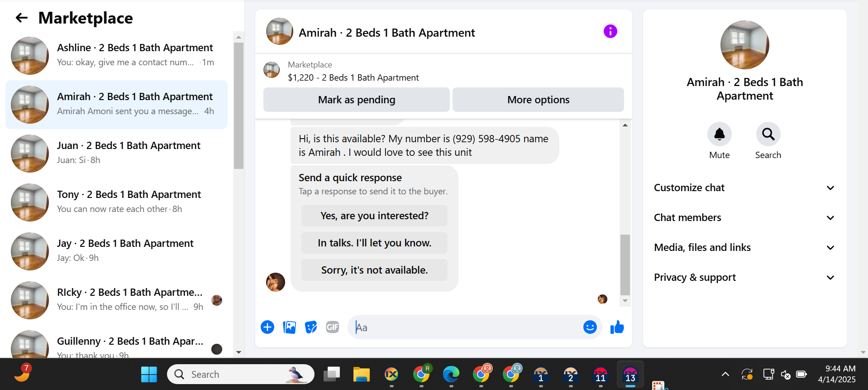Screen dimensions: 868x390
Task: Click Mark as pending button
Action: coord(357,100)
